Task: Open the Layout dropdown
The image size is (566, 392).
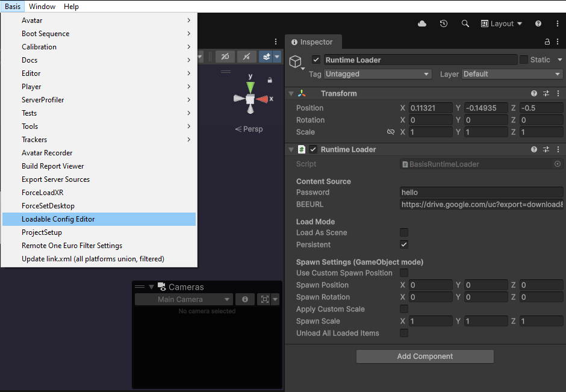Action: coord(502,23)
